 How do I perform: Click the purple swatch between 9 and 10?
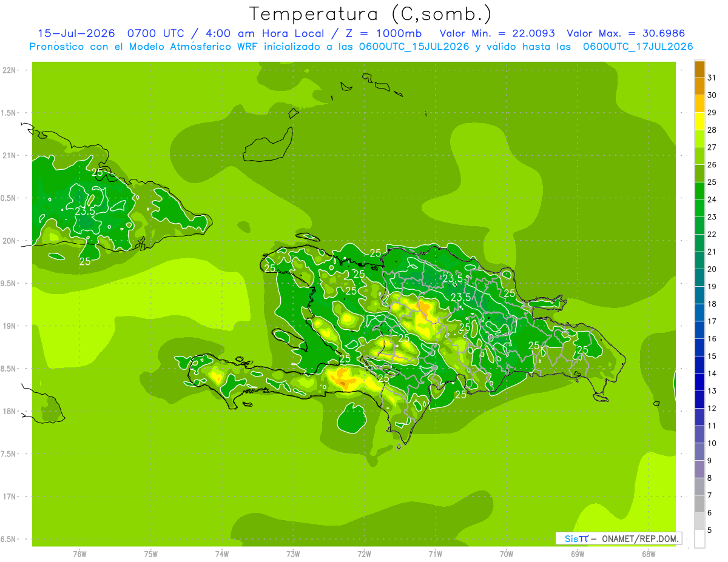[699, 452]
